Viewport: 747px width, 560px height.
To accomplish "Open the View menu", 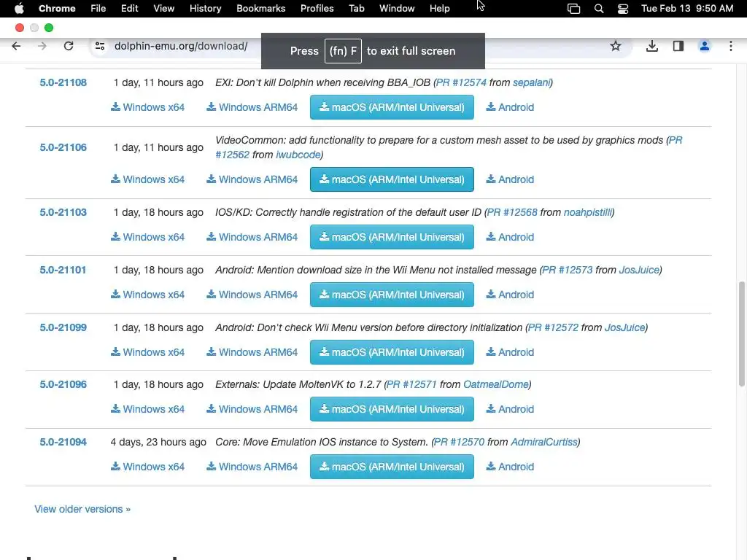I will (x=163, y=9).
